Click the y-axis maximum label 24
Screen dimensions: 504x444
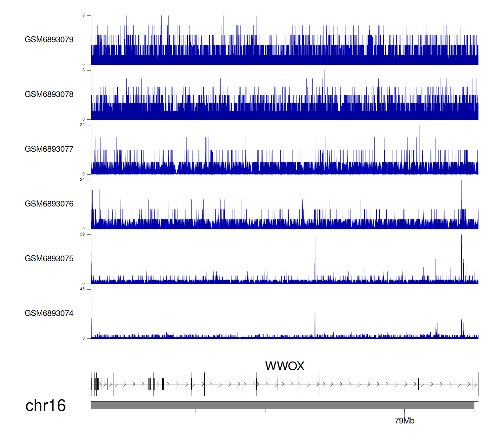pyautogui.click(x=82, y=180)
